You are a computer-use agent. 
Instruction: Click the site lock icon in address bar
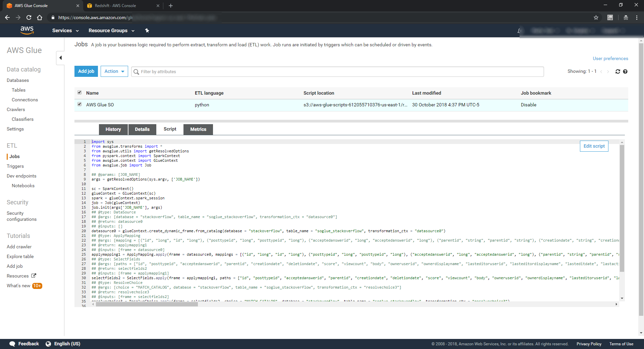[53, 17]
